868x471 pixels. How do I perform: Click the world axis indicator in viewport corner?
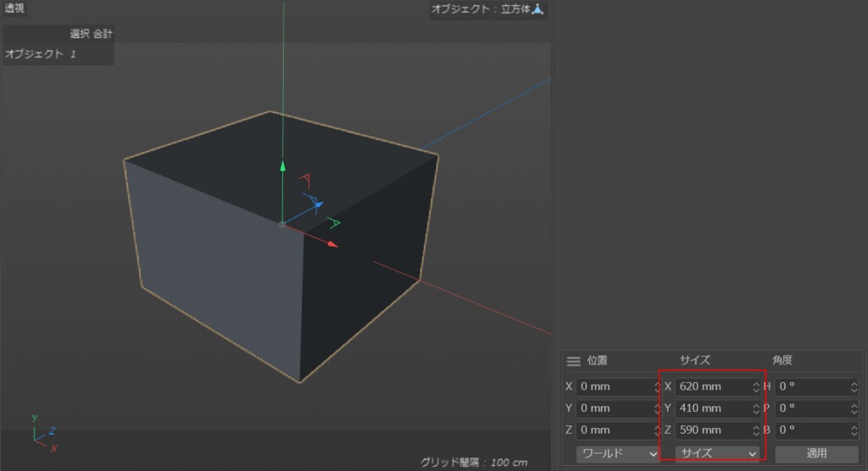pyautogui.click(x=44, y=434)
